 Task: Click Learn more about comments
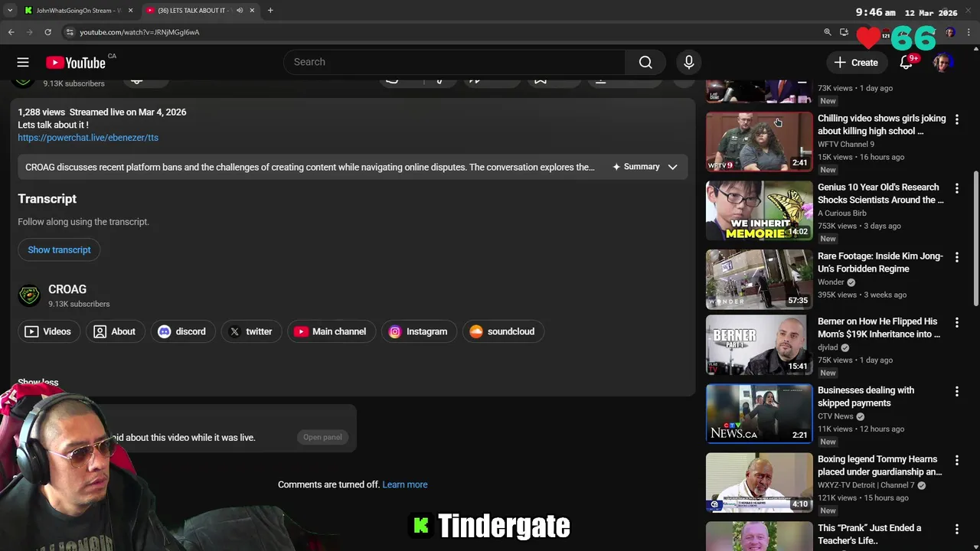(405, 484)
